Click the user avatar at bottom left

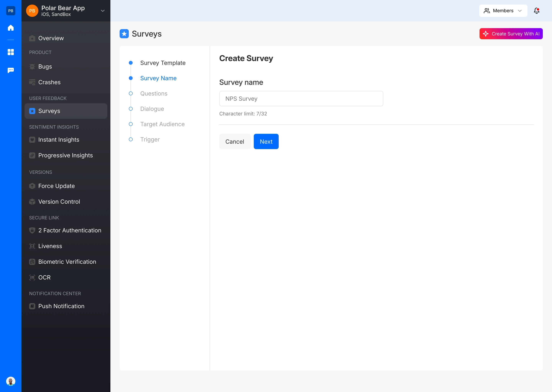point(11,381)
